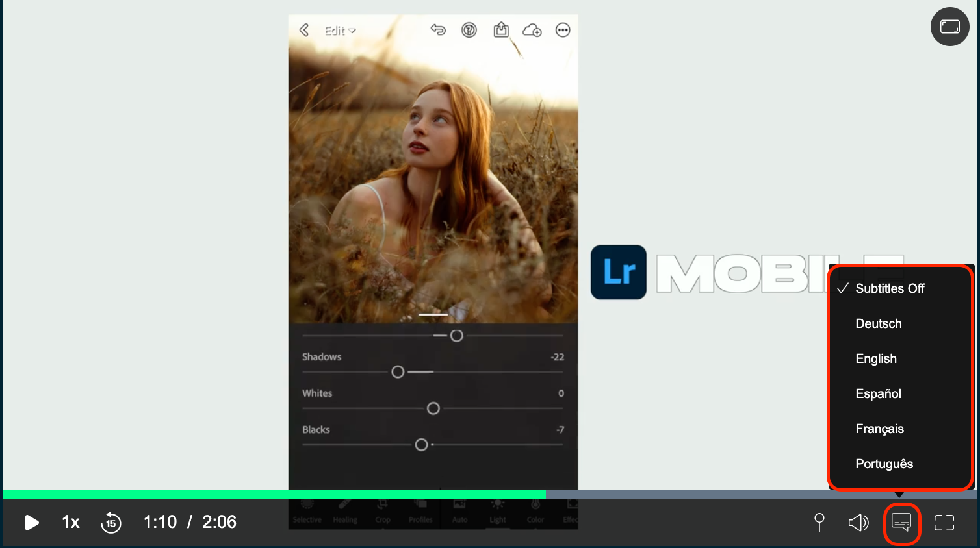Toggle the subtitles menu icon
Image resolution: width=980 pixels, height=548 pixels.
pyautogui.click(x=901, y=523)
